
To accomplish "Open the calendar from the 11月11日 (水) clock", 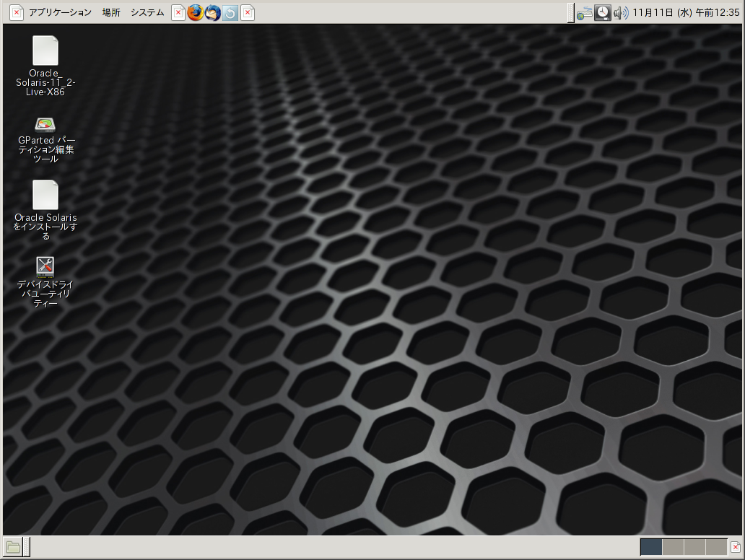I will (x=686, y=13).
